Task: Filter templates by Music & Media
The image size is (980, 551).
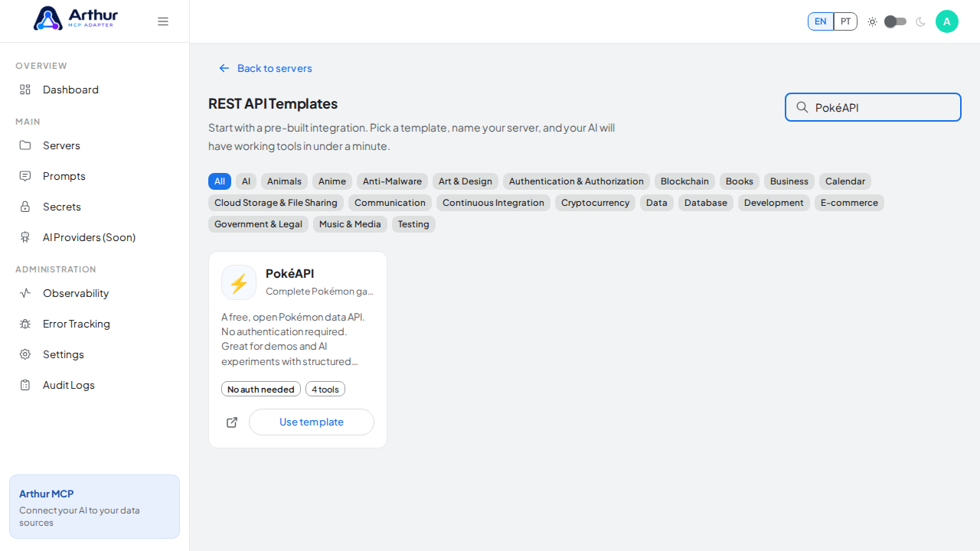Action: click(350, 224)
